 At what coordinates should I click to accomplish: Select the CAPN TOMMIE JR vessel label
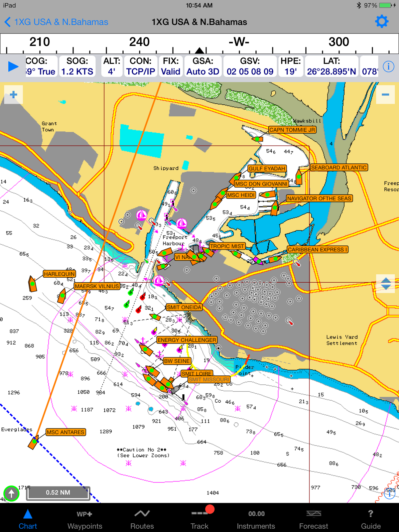point(292,130)
